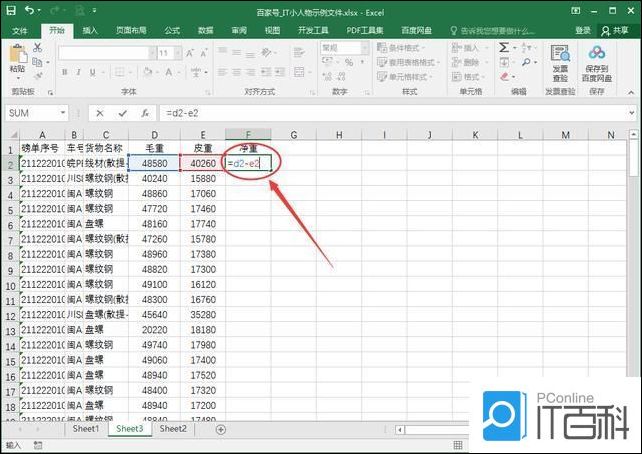Screen dimensions: 642x454
Task: Click the 登录 sign-in button
Action: [x=583, y=30]
